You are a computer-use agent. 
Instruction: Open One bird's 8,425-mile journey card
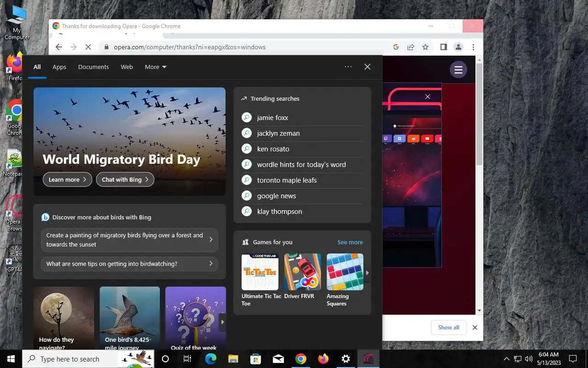point(130,318)
